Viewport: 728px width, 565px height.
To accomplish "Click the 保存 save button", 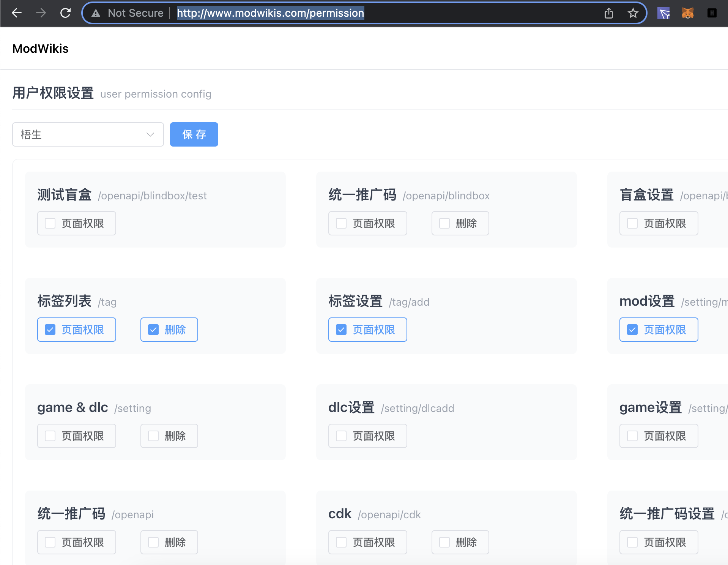I will point(194,134).
